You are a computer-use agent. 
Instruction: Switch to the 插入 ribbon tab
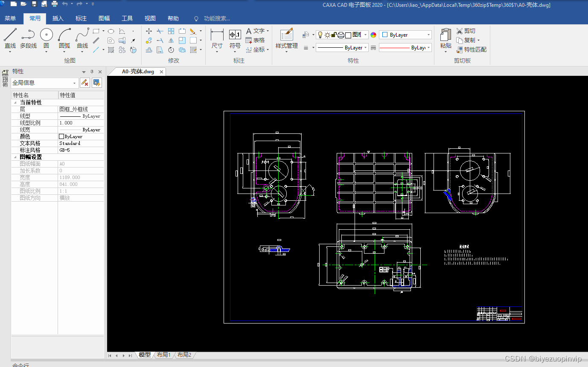(x=58, y=18)
